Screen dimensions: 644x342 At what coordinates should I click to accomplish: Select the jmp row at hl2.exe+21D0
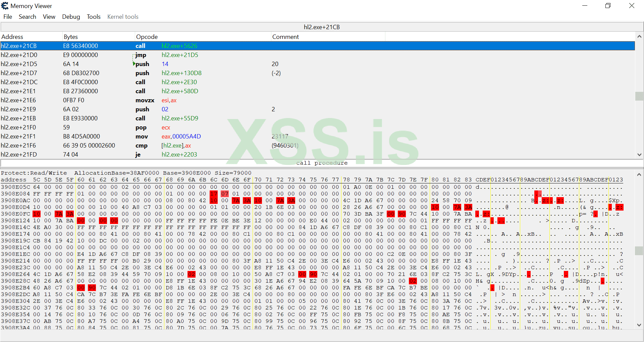click(x=318, y=55)
